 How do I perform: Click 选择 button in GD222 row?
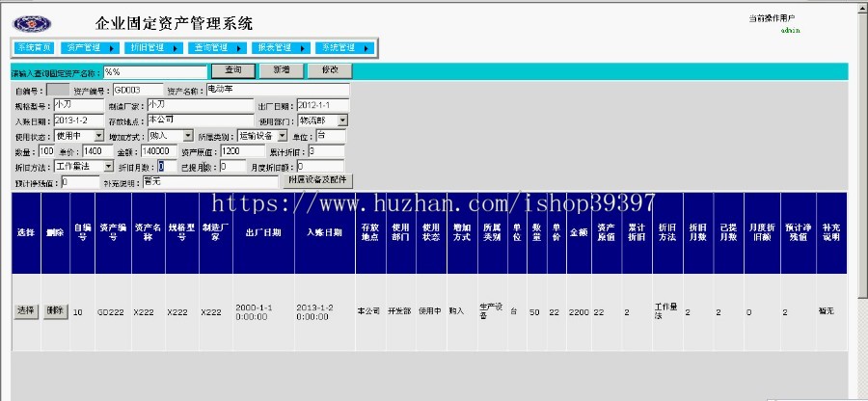26,311
